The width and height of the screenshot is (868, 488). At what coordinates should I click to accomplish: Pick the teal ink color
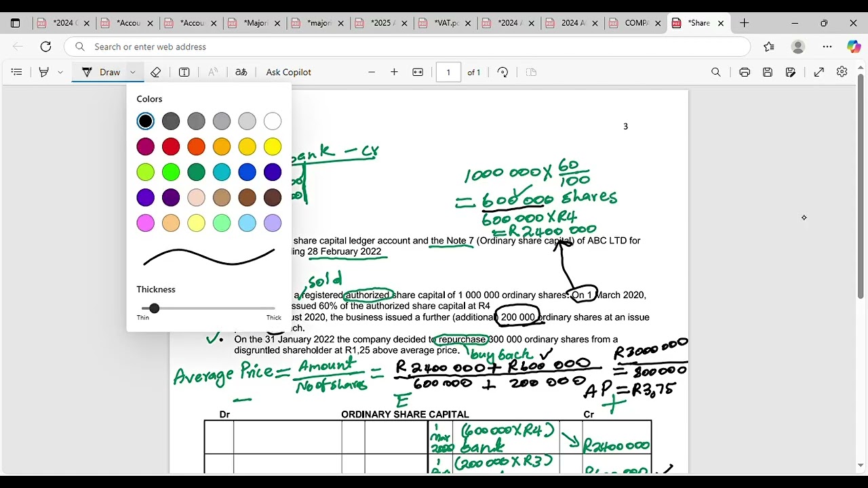click(x=222, y=172)
